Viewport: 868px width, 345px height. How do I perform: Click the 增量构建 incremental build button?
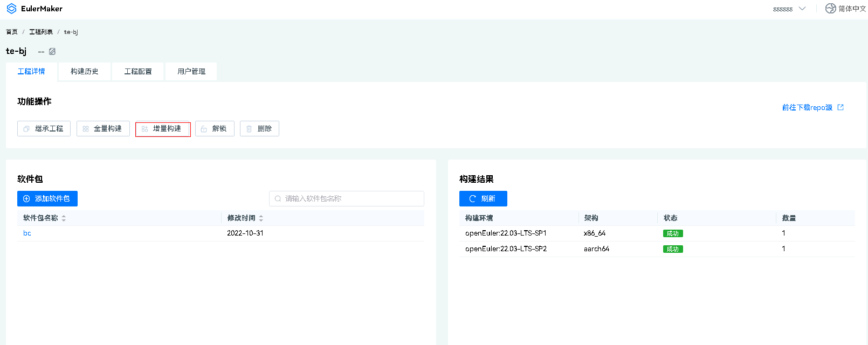[163, 129]
